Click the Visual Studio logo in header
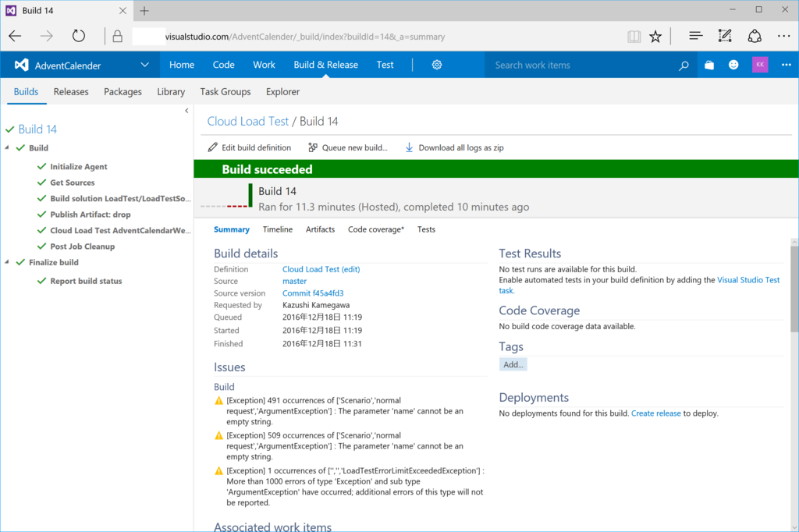The width and height of the screenshot is (799, 532). [x=21, y=65]
